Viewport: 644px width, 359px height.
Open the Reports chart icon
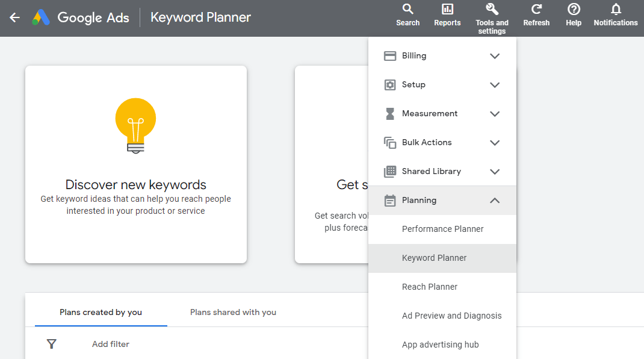pyautogui.click(x=447, y=8)
